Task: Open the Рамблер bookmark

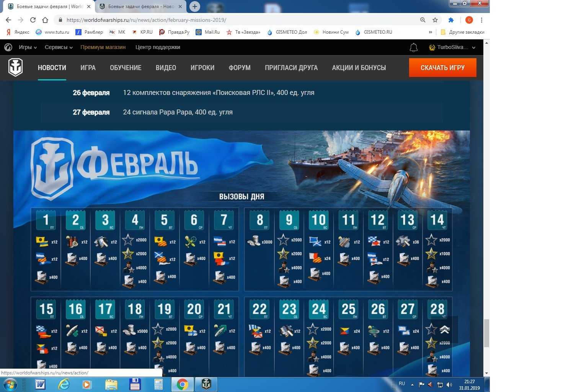Action: tap(89, 32)
